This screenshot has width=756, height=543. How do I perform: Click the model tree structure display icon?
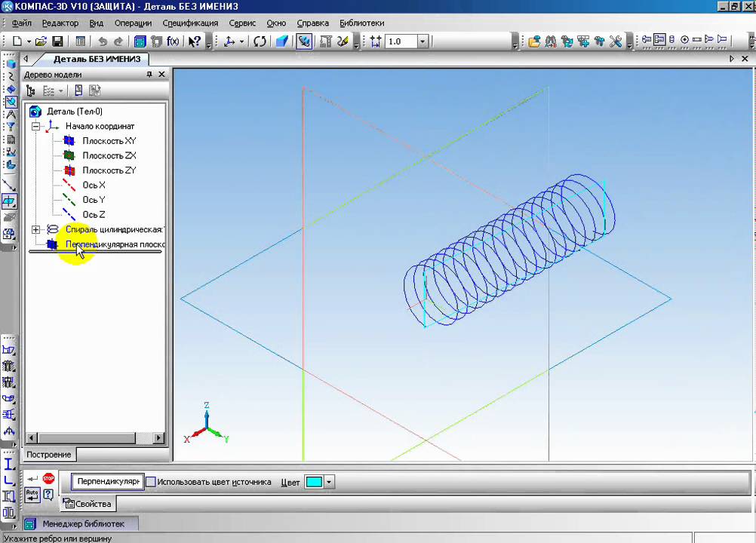pyautogui.click(x=31, y=90)
